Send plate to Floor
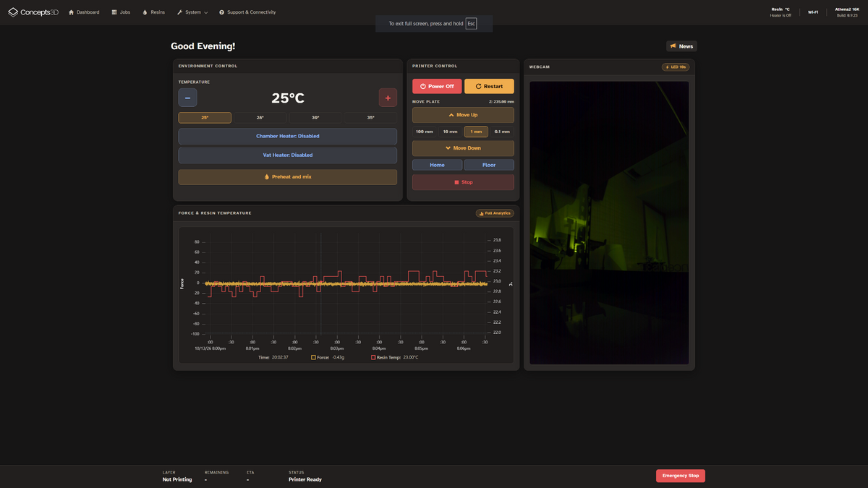Image resolution: width=868 pixels, height=488 pixels. (489, 165)
